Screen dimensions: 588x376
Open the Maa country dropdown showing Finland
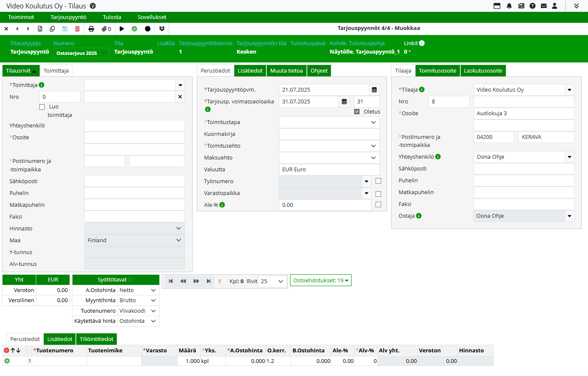178,240
